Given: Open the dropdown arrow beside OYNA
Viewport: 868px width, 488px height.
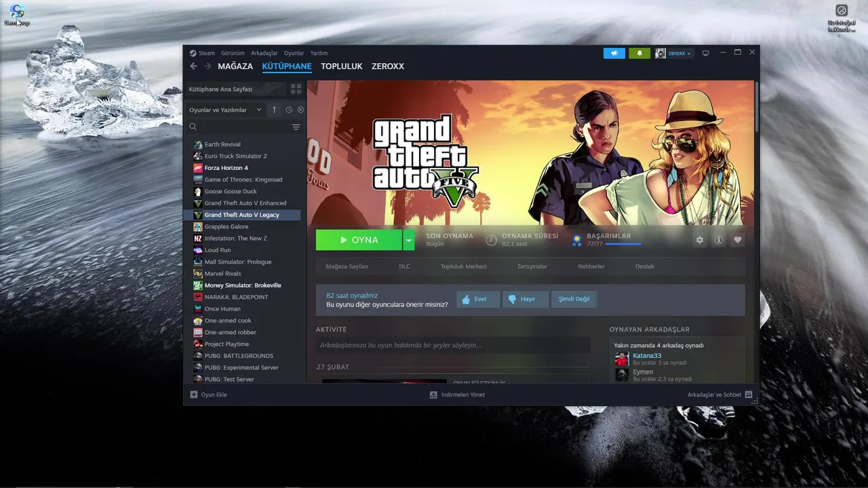Looking at the screenshot, I should pyautogui.click(x=409, y=240).
